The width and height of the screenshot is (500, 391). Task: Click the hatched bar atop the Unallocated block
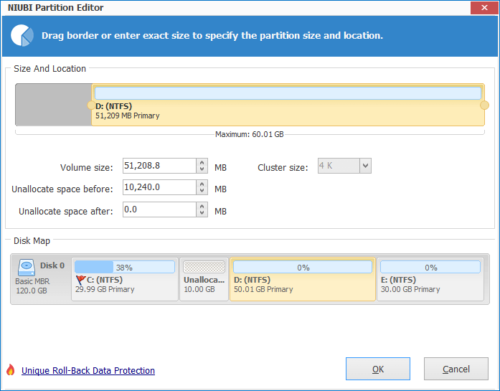tap(204, 267)
